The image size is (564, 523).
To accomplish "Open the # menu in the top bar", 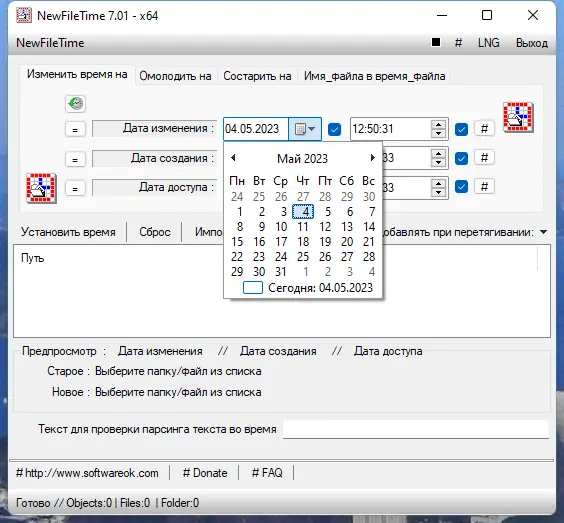I will [458, 43].
